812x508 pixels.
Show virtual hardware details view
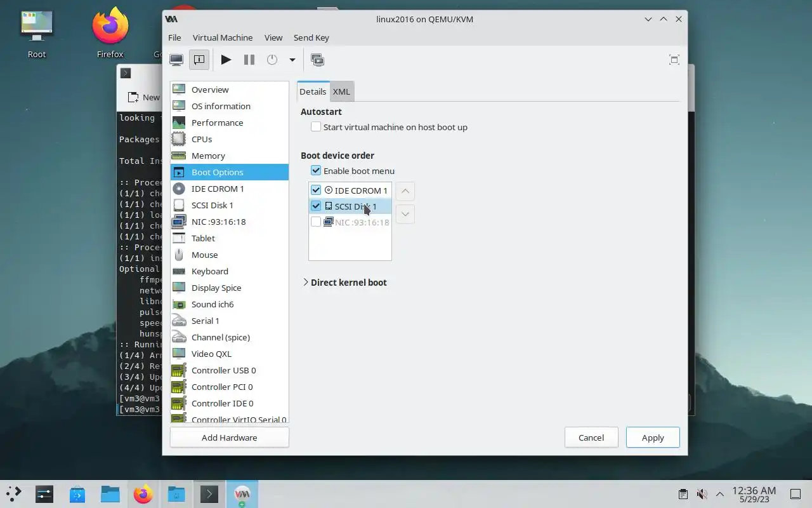point(199,60)
